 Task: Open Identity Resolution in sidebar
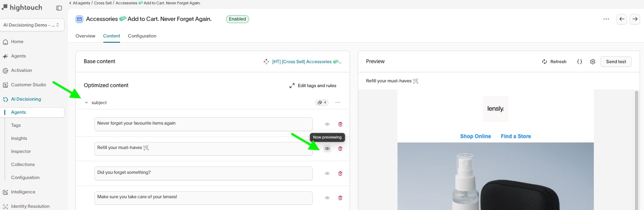click(30, 207)
